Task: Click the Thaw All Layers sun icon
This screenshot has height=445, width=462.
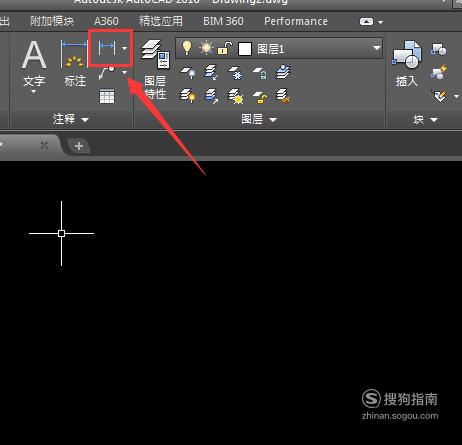Action: point(236,96)
